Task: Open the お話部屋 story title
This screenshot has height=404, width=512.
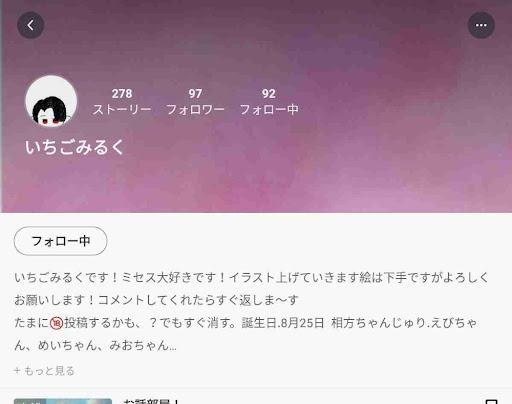Action: coord(151,401)
